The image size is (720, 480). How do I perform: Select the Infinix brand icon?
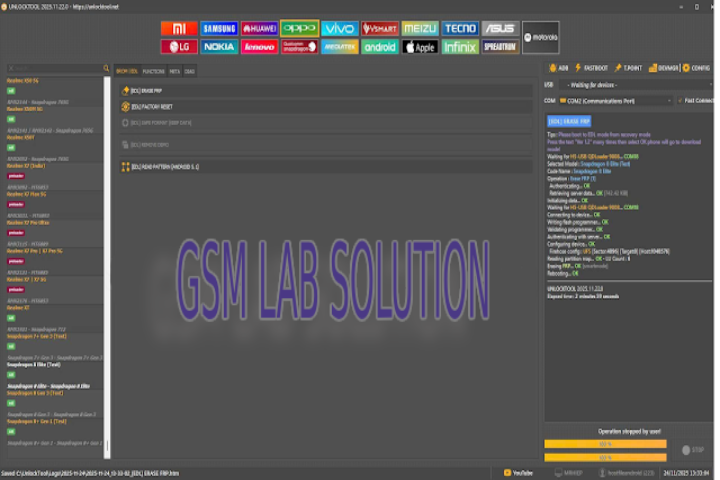(460, 46)
